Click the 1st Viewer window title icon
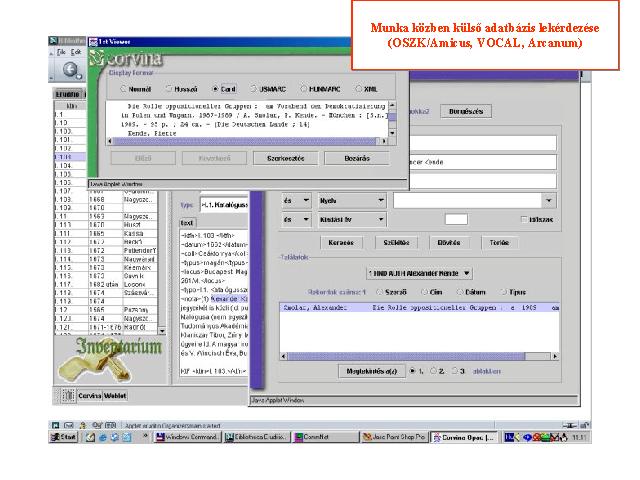 93,42
